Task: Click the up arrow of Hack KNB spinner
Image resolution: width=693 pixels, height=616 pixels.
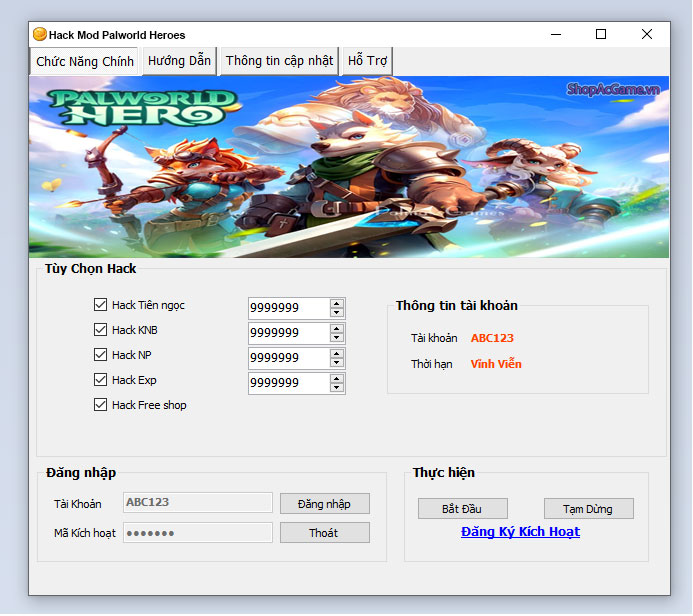Action: coord(337,329)
